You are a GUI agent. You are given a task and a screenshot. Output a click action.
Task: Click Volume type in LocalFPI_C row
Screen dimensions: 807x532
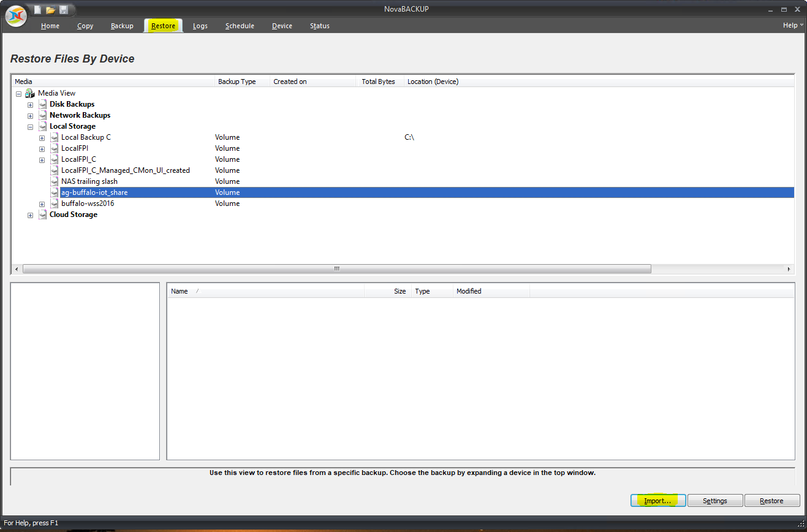click(x=227, y=159)
